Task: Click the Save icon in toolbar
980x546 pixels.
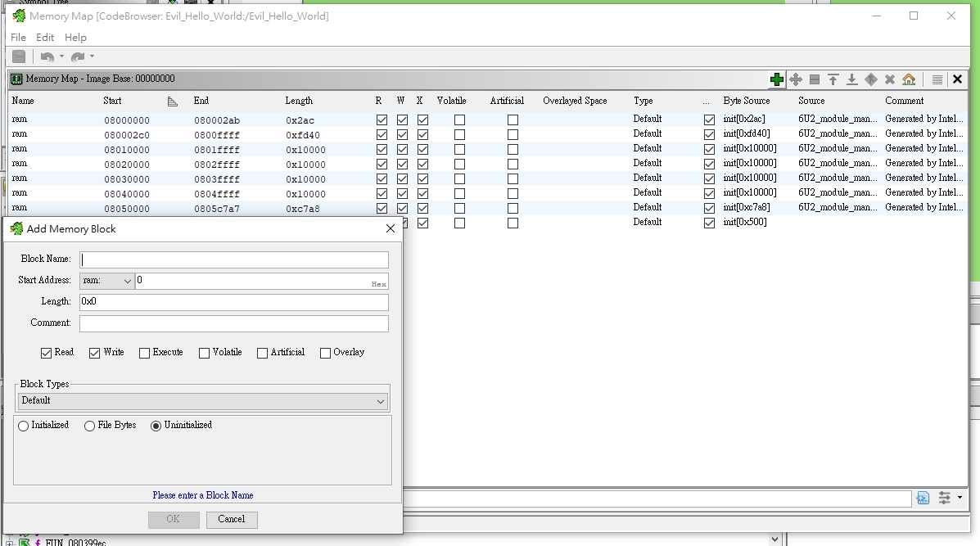Action: tap(19, 56)
